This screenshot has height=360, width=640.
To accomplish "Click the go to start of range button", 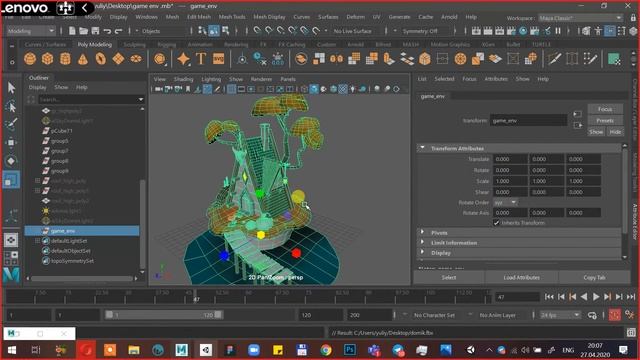I will point(549,297).
